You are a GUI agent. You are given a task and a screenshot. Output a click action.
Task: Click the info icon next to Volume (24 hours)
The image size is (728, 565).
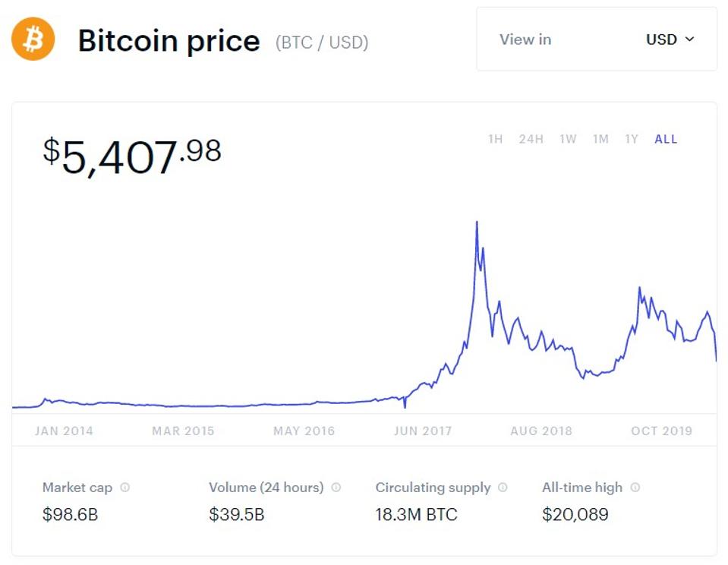[x=336, y=488]
